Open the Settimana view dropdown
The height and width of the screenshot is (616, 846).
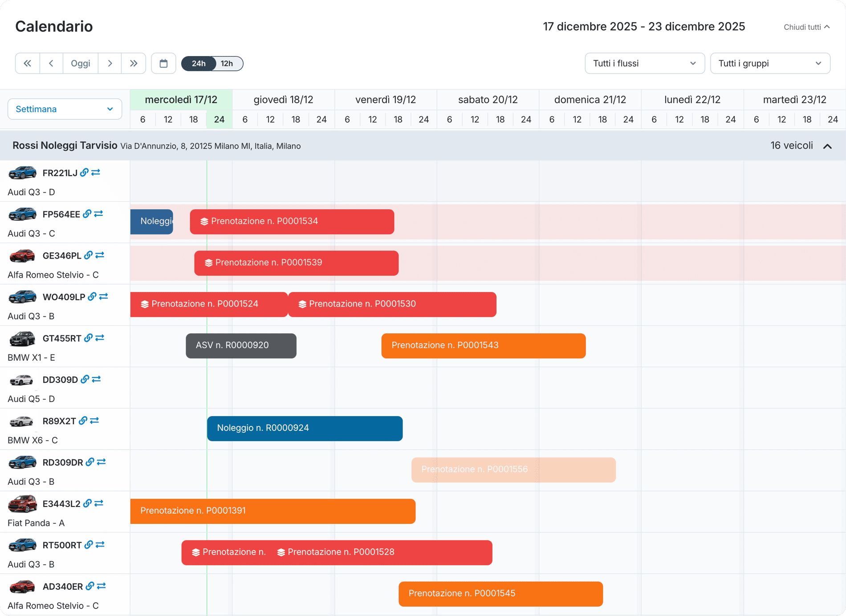(65, 109)
